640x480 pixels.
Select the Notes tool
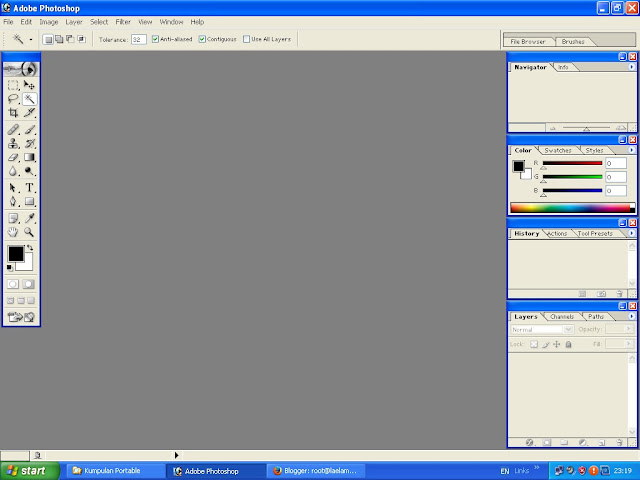click(x=13, y=218)
